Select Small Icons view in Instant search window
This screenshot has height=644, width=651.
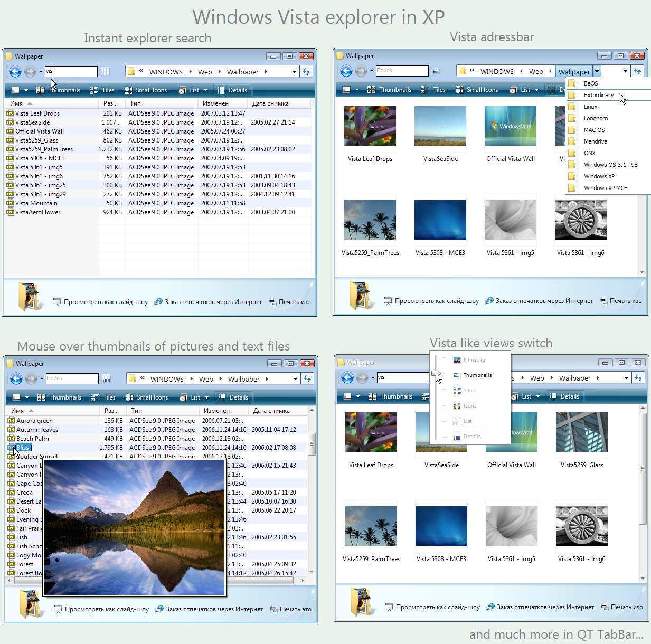[x=146, y=90]
